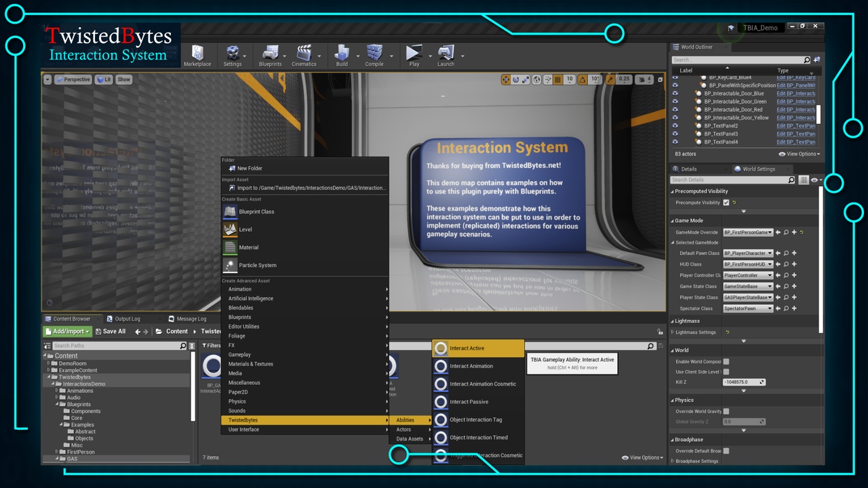Toggle world/local coordinate globe icon

click(537, 79)
